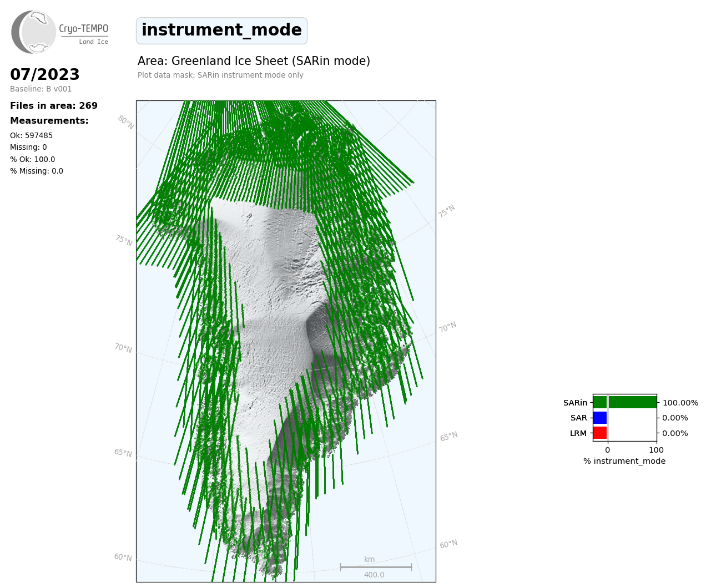Click the Cryo-TEMPO Land Ice text
The width and height of the screenshot is (706, 588).
(84, 33)
